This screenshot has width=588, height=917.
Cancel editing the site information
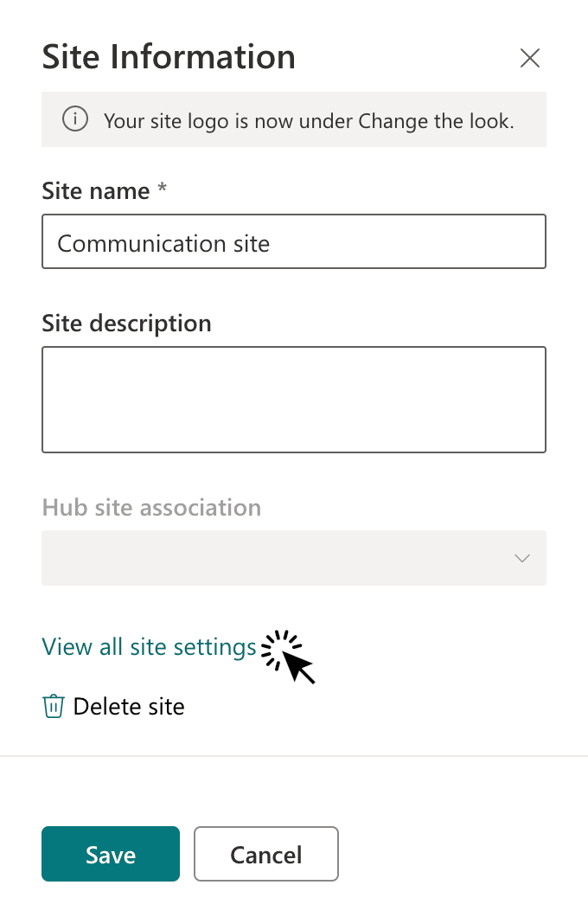(x=266, y=854)
